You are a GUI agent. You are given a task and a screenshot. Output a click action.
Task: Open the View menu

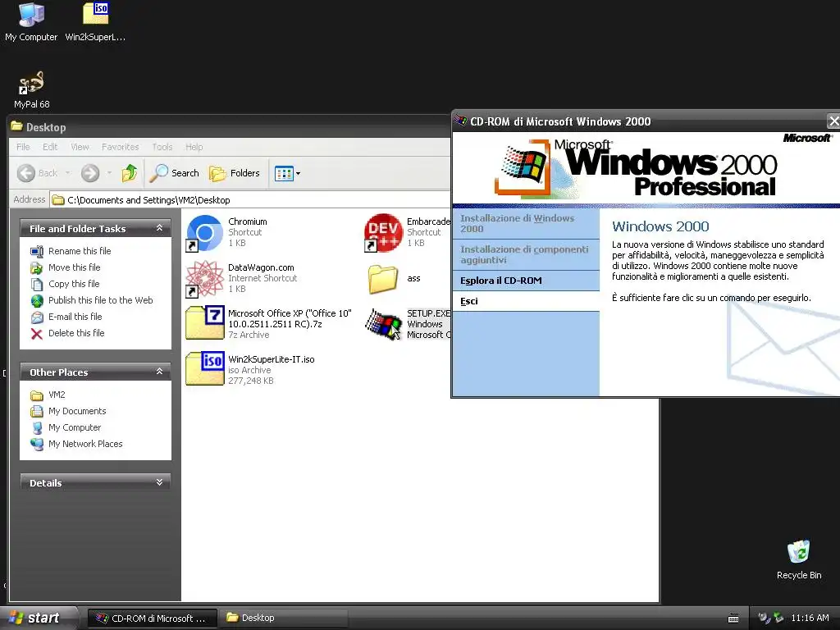point(80,147)
